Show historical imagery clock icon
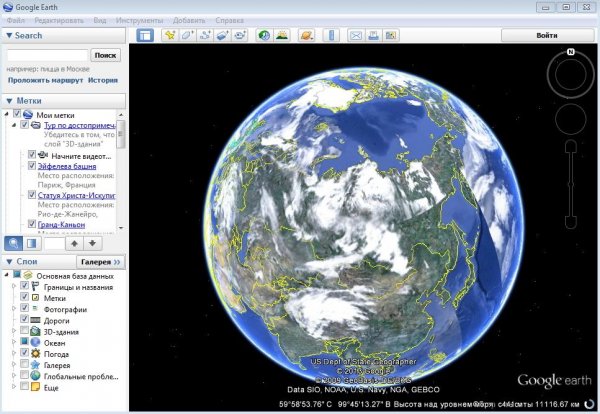Screen dimensions: 600x414 coord(264,35)
